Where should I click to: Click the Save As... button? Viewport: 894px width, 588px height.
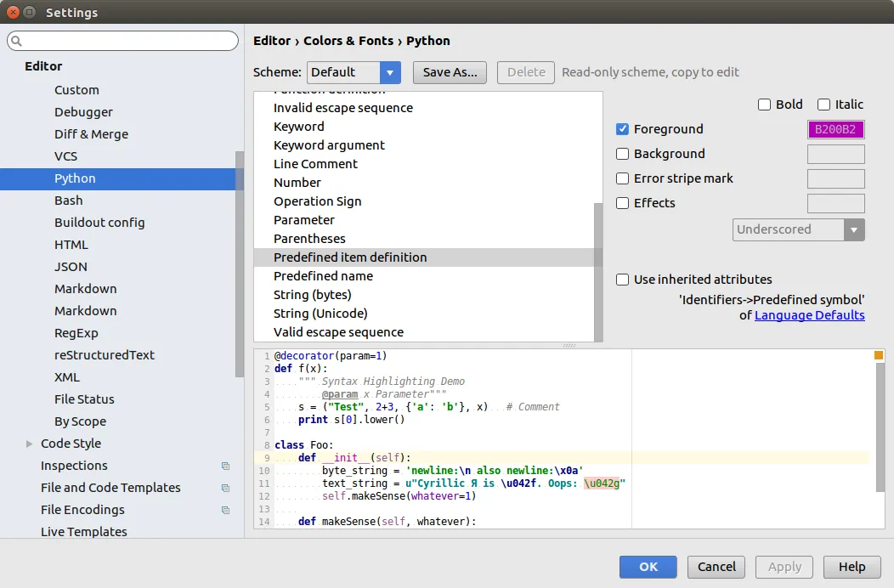[450, 72]
